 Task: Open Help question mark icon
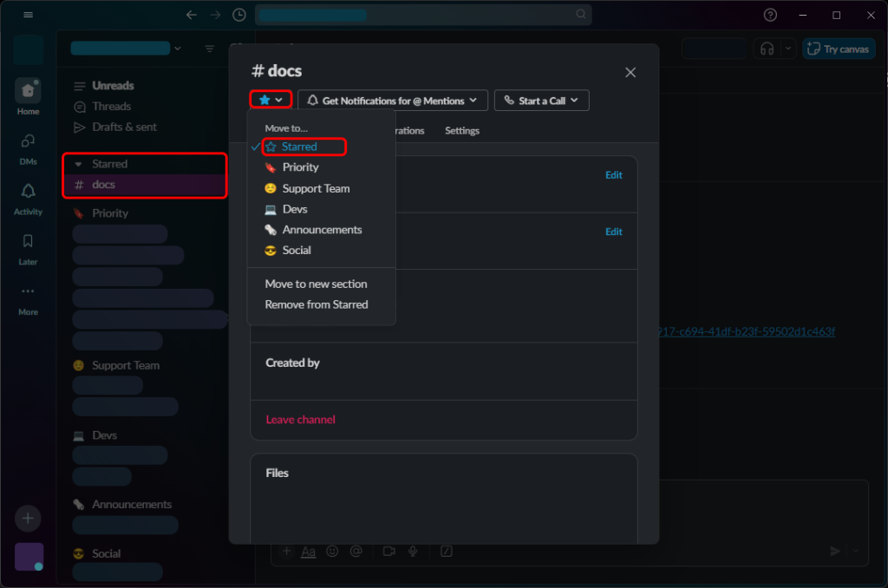click(770, 15)
